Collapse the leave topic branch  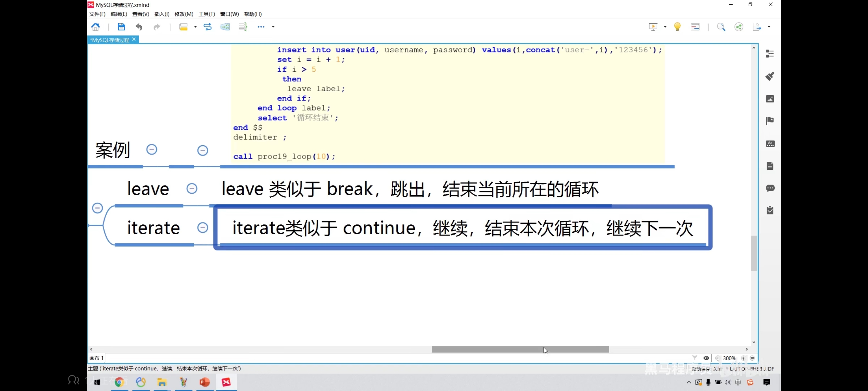pyautogui.click(x=192, y=189)
